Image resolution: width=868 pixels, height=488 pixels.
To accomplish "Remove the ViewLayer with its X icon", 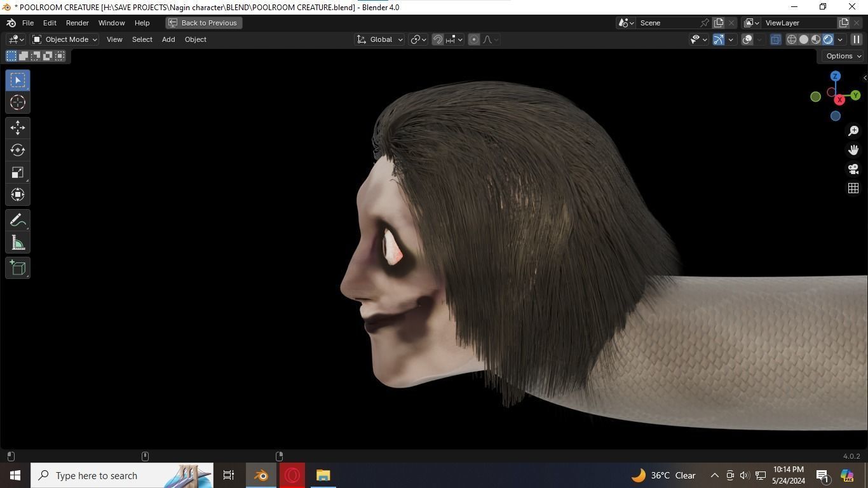I will click(x=857, y=23).
